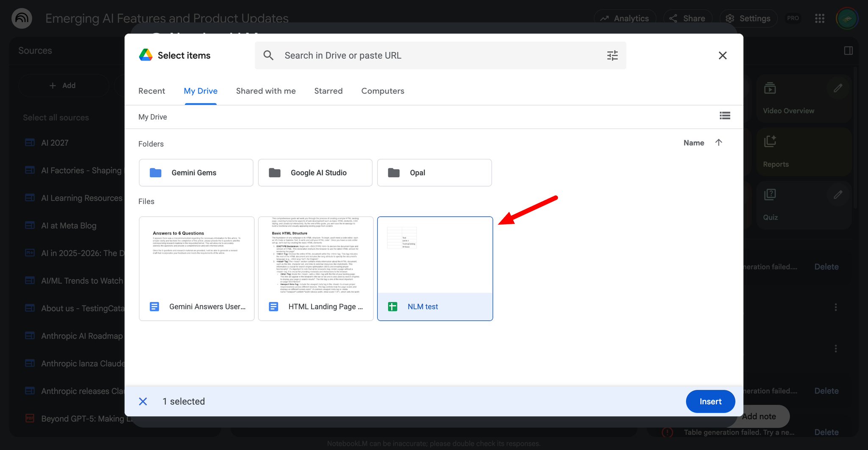Click the NotebookLM logo icon

22,18
